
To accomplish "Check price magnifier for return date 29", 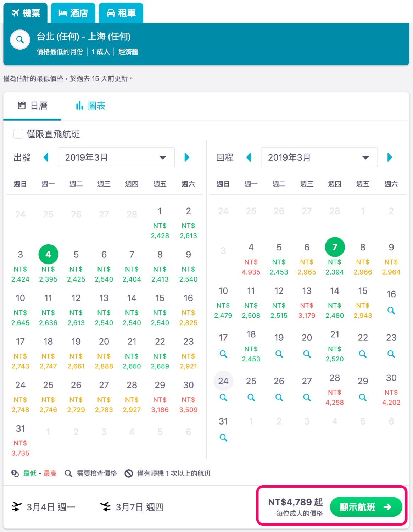I will tap(363, 398).
